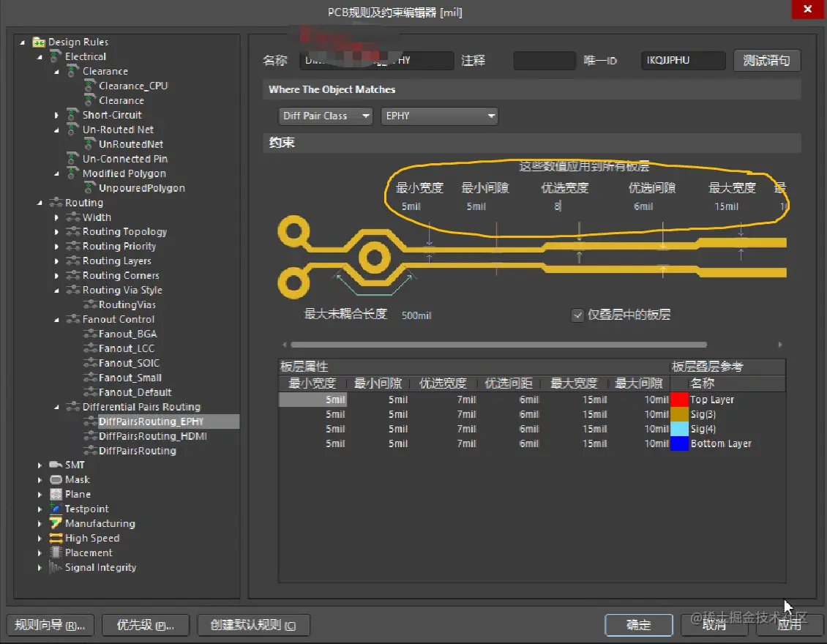
Task: Expand the Short-Circuit node
Action: click(x=56, y=115)
